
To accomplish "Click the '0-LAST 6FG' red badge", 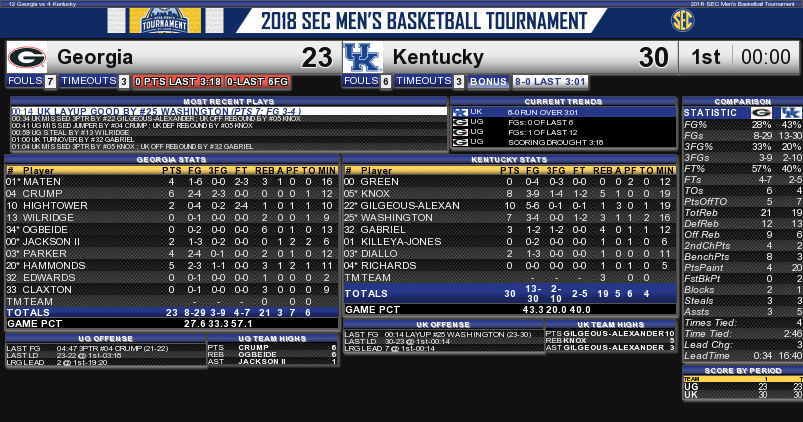I will pos(258,81).
